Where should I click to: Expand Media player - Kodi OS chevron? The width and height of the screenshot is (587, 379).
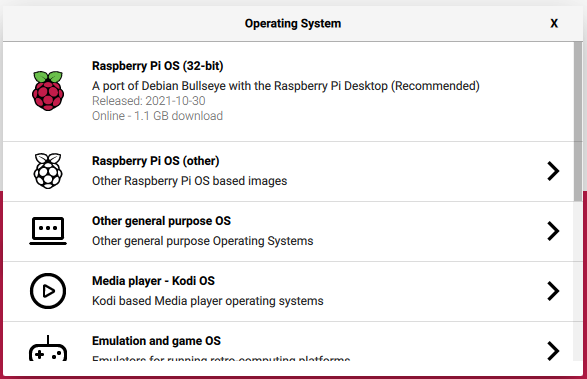[x=553, y=291]
